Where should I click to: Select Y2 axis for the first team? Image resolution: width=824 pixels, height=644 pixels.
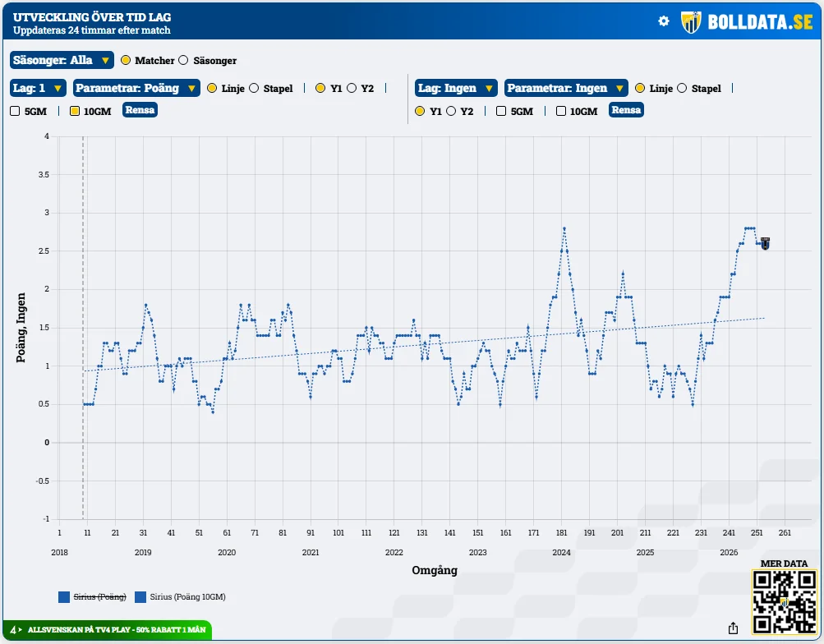click(352, 88)
